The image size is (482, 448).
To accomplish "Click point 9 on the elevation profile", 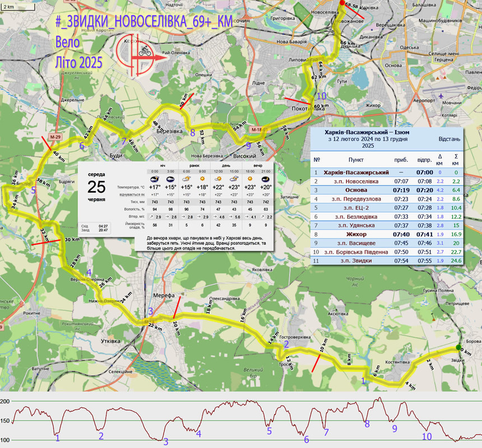I will (395, 428).
